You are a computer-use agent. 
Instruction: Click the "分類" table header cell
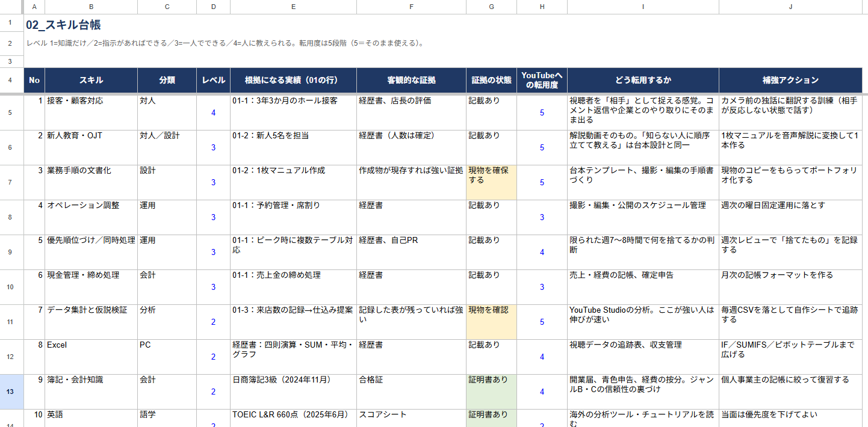[x=167, y=80]
